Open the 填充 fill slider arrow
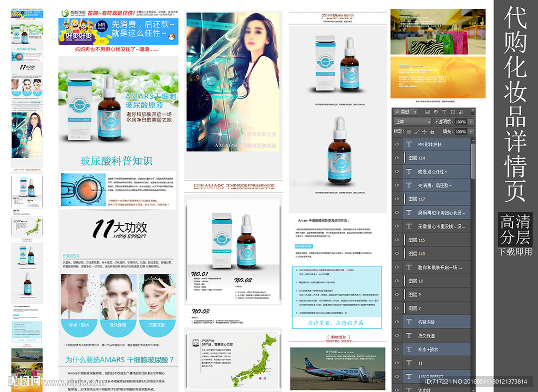538x392 pixels. coord(471,131)
